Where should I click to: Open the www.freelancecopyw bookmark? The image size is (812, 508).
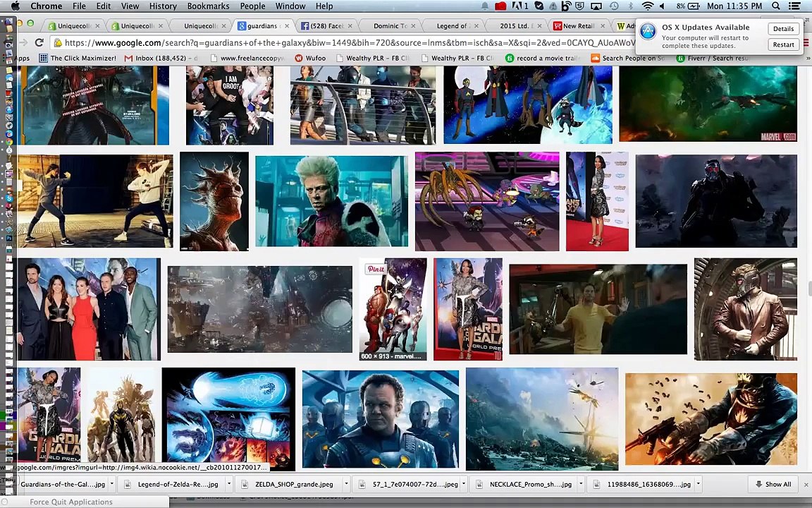coord(247,58)
